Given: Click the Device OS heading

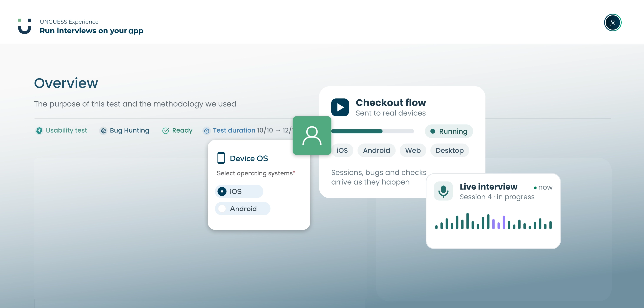Looking at the screenshot, I should click(249, 158).
